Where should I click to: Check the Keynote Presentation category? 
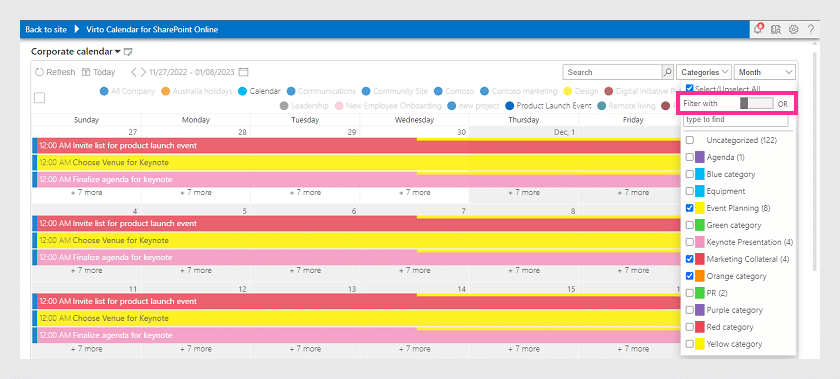(690, 242)
